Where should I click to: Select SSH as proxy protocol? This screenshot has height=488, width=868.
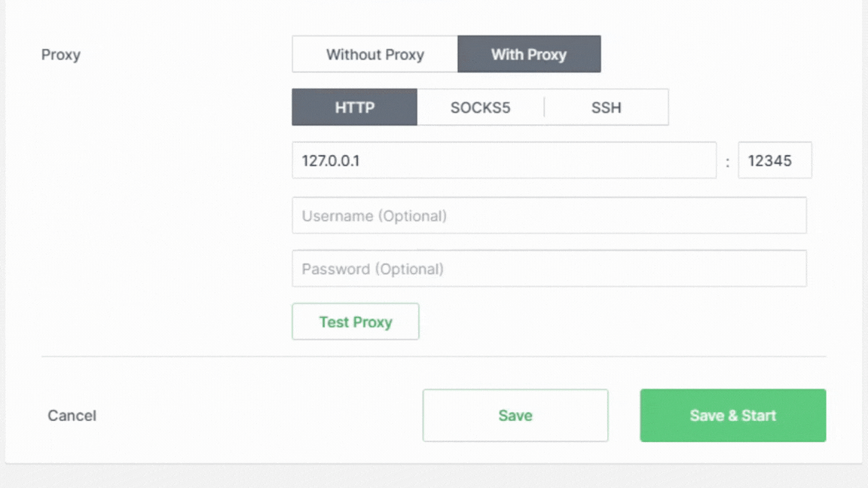pos(606,108)
